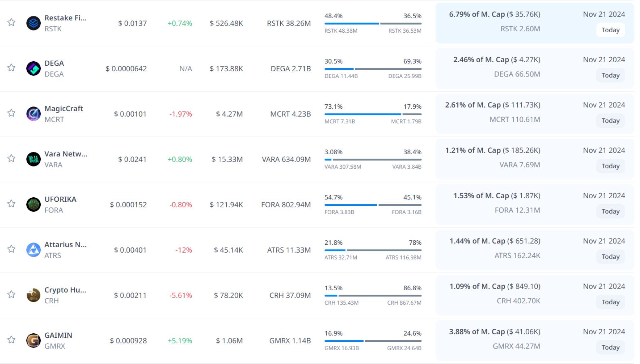Click the Vara Network logo icon
The height and width of the screenshot is (364, 640).
click(33, 159)
